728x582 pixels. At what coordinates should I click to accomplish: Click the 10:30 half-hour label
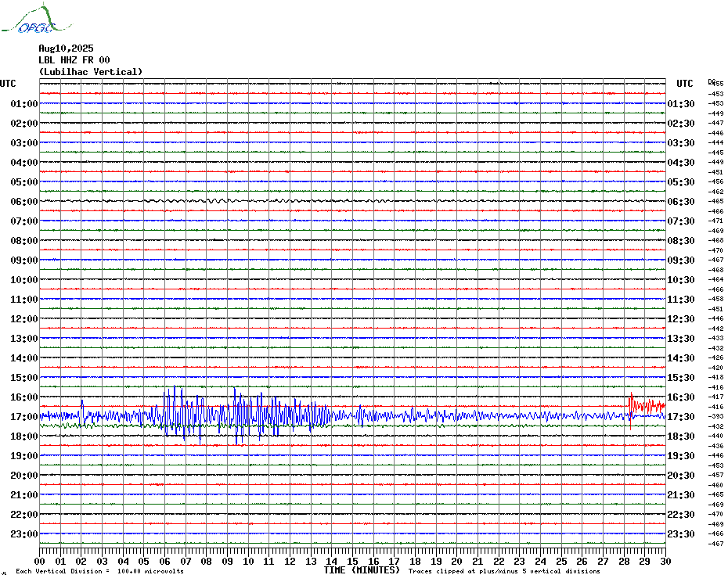[x=681, y=280]
